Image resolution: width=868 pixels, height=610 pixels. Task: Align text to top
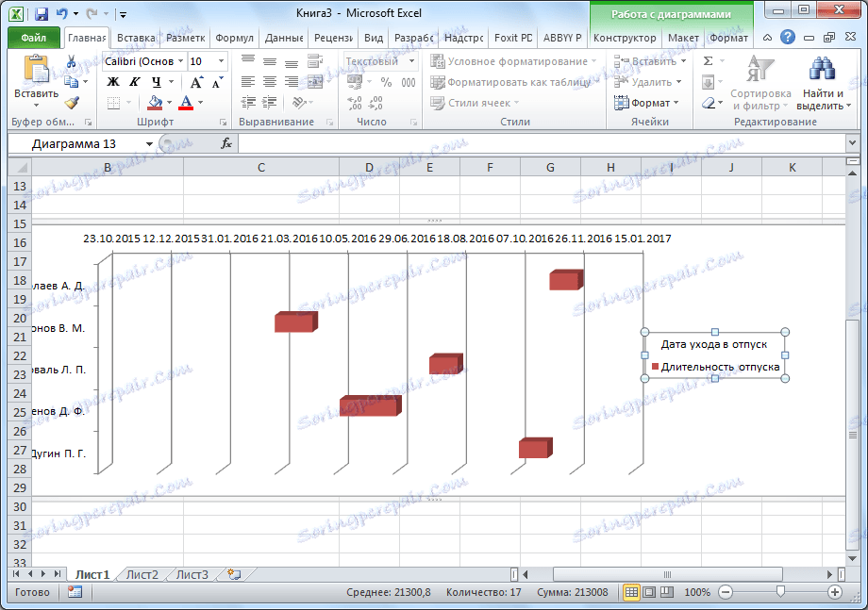(x=248, y=59)
